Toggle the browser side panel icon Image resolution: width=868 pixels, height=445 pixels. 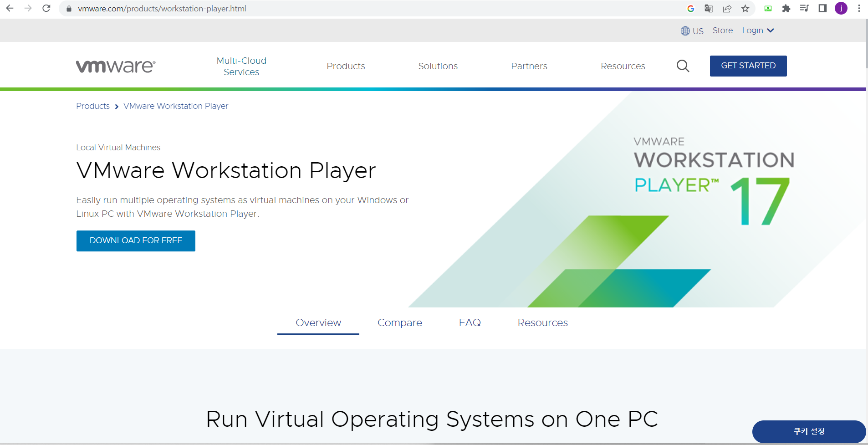[822, 8]
